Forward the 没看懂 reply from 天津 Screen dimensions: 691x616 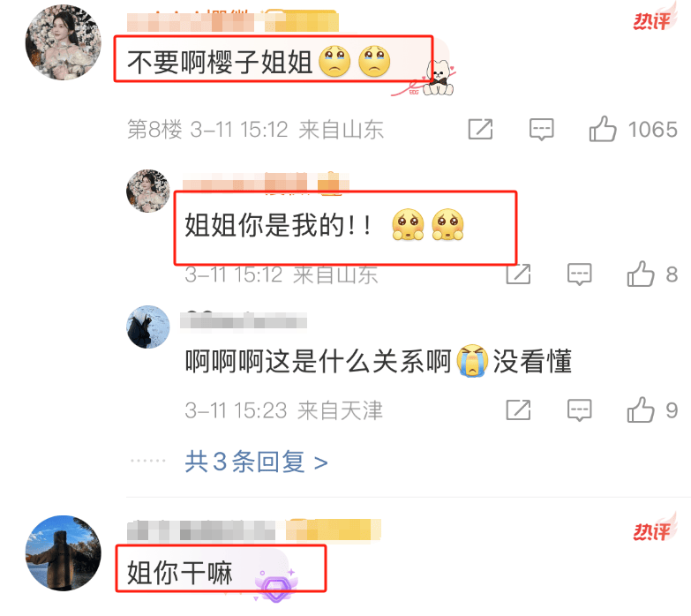518,410
